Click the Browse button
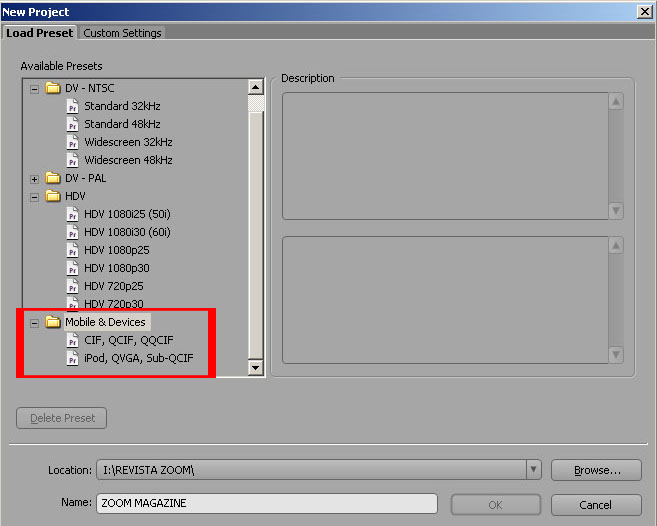The image size is (657, 526). click(595, 470)
